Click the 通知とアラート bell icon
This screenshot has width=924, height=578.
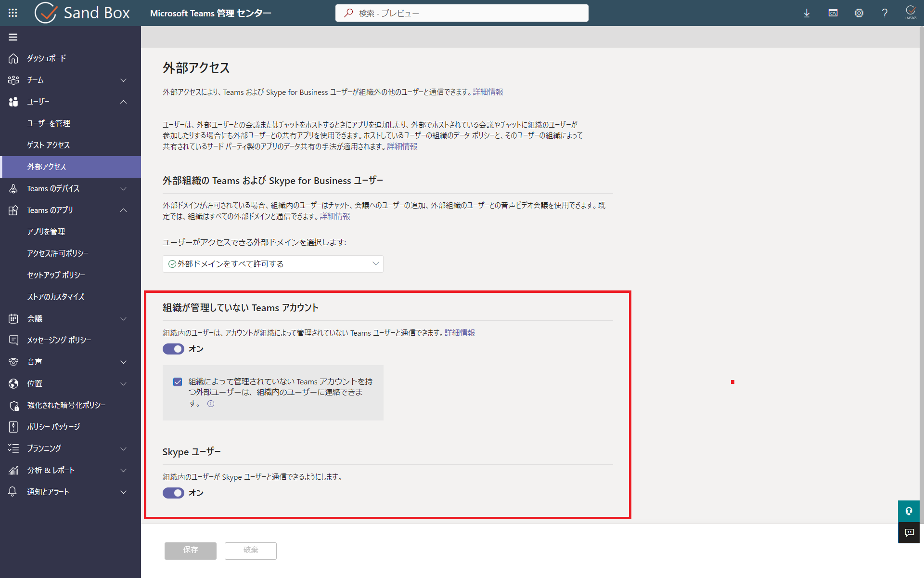13,492
